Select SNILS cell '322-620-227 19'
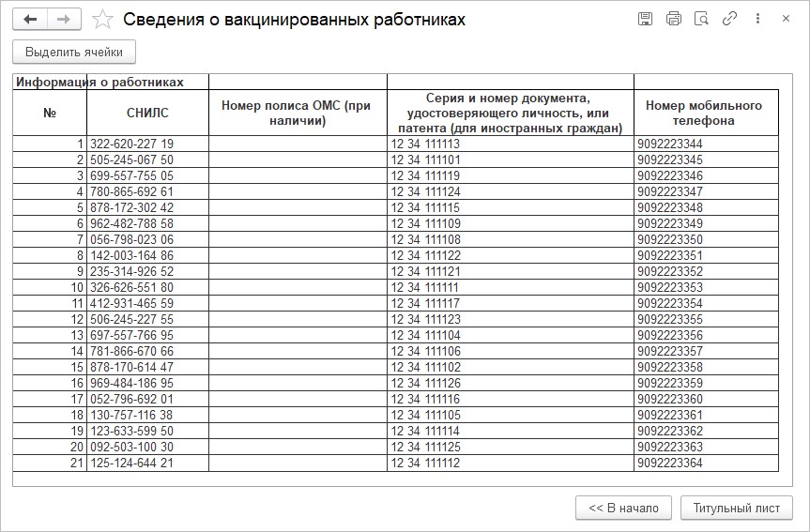The width and height of the screenshot is (810, 532). (147, 144)
